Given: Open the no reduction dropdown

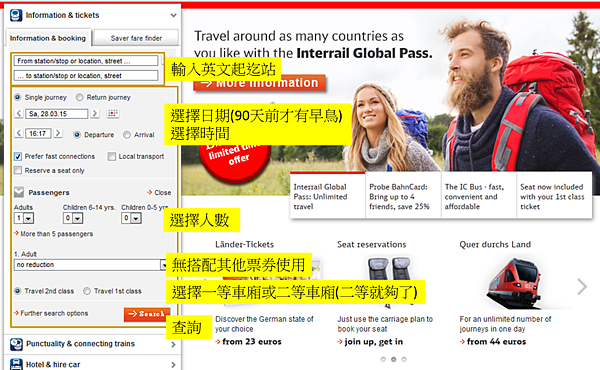Looking at the screenshot, I should coord(91,265).
